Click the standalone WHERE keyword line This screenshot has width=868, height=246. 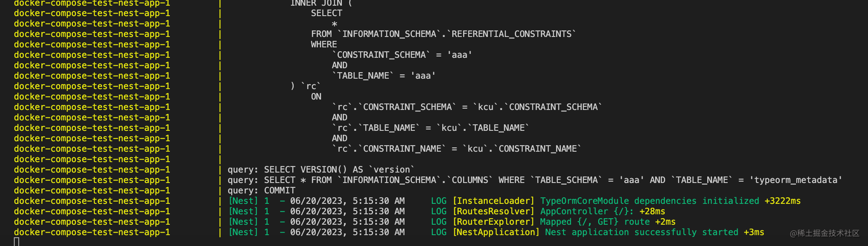(x=324, y=44)
